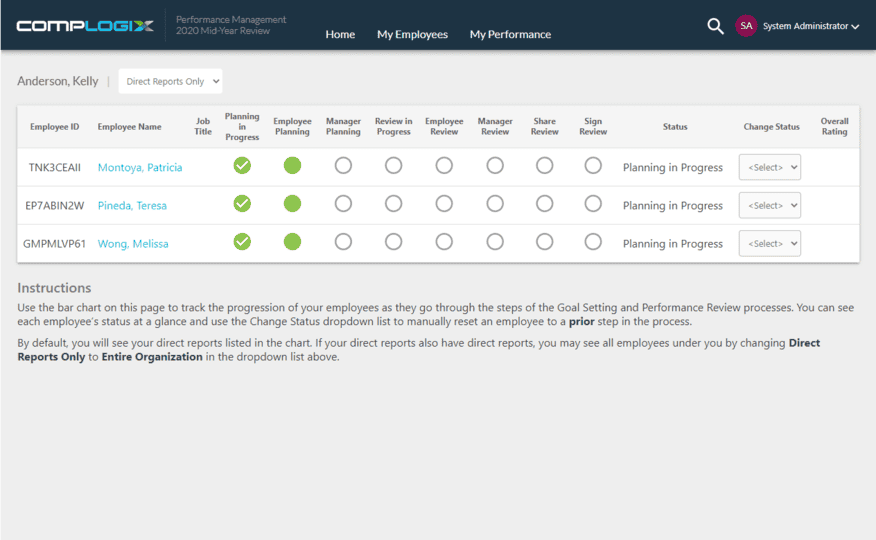
Task: Click the Status column header
Action: coord(675,127)
